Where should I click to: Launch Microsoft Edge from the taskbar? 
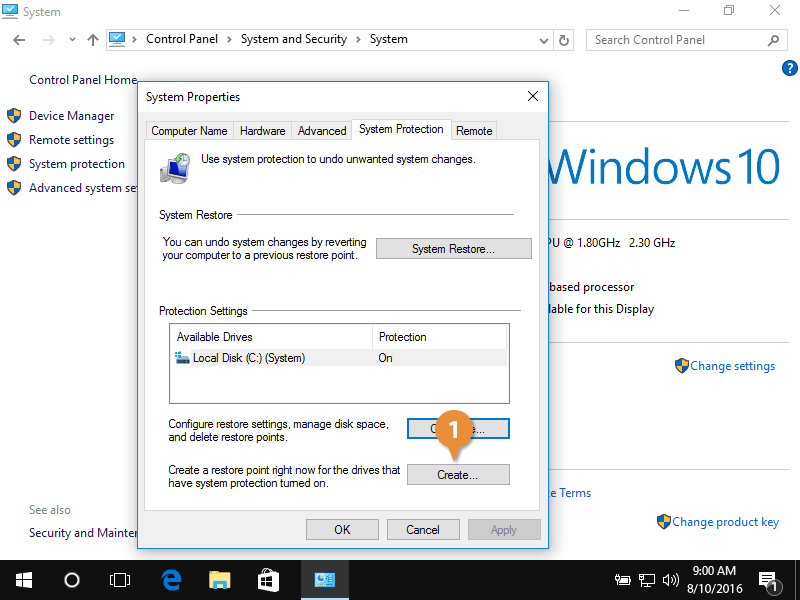point(170,580)
